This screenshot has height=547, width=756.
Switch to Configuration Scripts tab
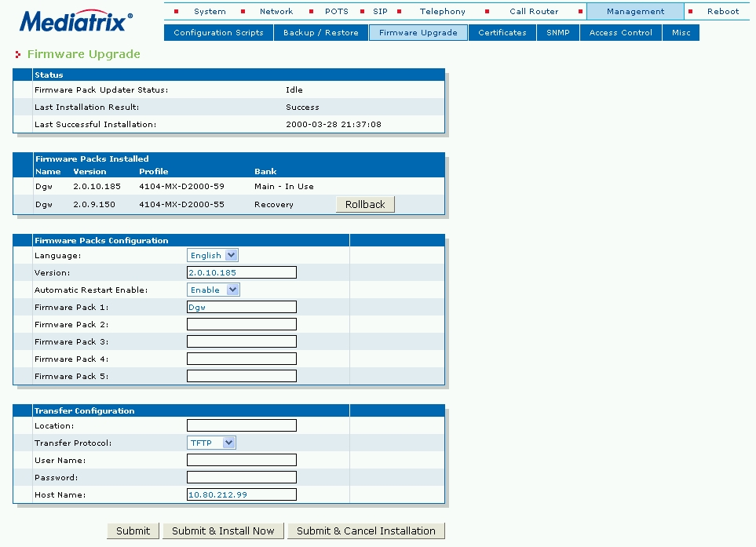[218, 33]
